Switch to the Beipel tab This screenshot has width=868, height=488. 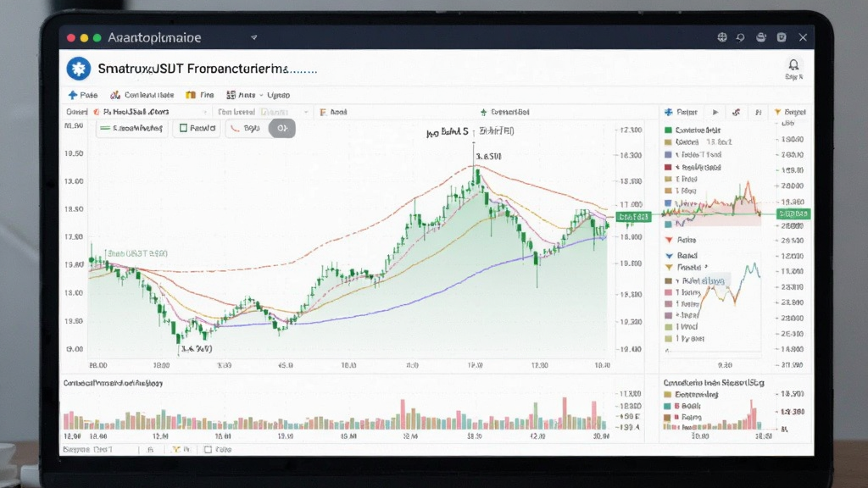click(790, 112)
